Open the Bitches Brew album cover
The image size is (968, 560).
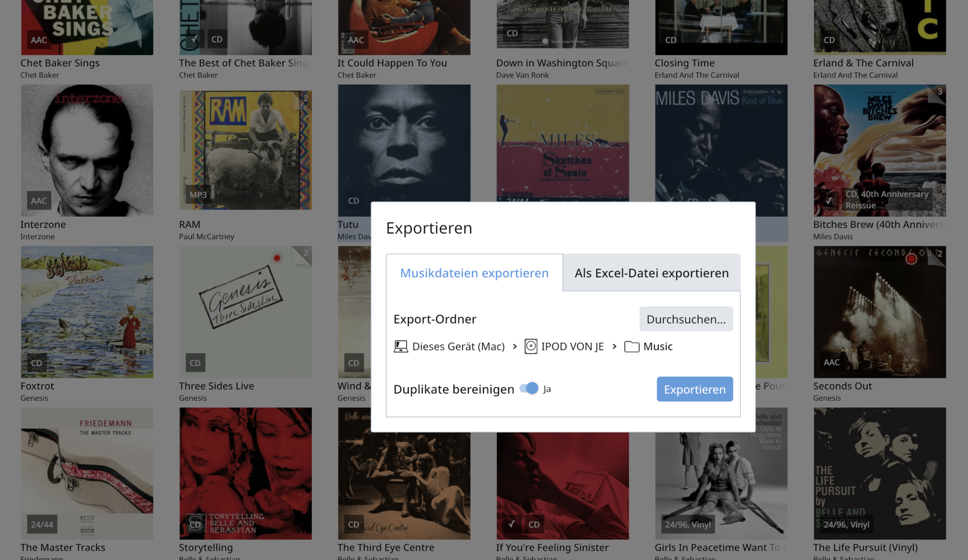pyautogui.click(x=879, y=150)
